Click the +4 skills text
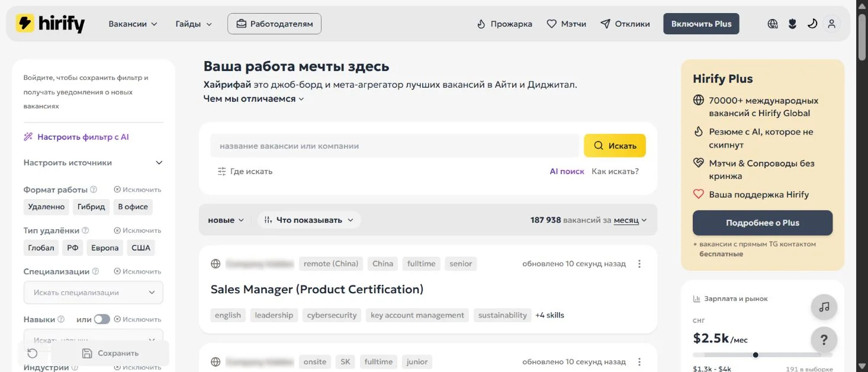The image size is (868, 372). 549,315
